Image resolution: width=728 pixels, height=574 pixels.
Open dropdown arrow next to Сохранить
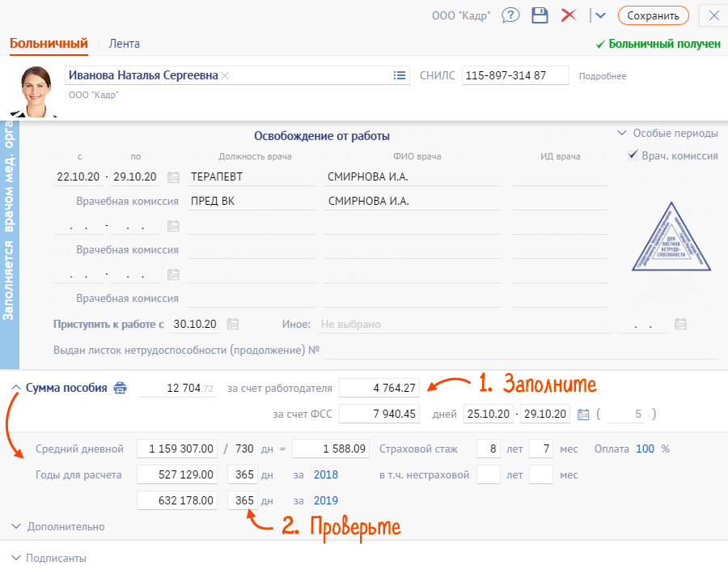[x=599, y=15]
